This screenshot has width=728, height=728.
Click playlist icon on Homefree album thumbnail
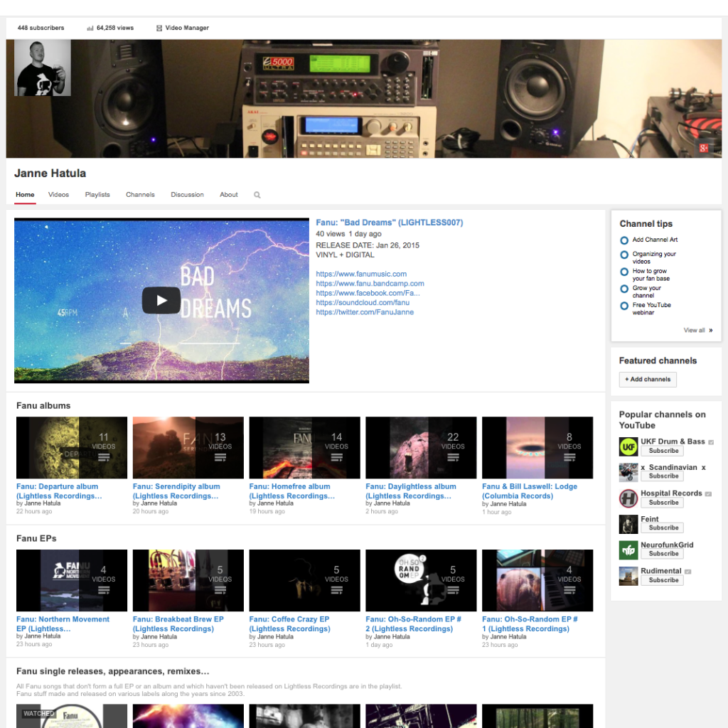[x=336, y=457]
